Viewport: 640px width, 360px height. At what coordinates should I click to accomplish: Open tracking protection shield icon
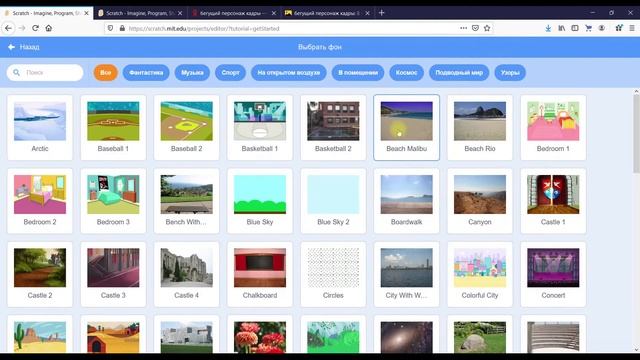point(111,28)
